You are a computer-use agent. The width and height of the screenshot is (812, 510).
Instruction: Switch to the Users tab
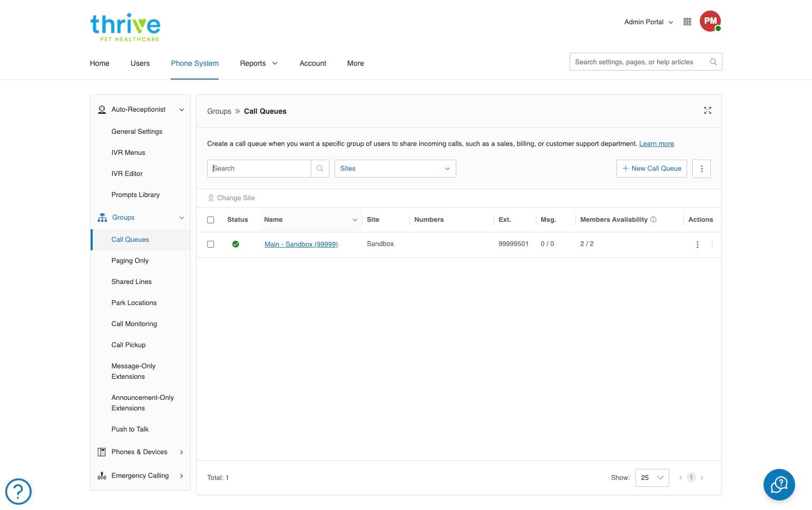click(140, 63)
